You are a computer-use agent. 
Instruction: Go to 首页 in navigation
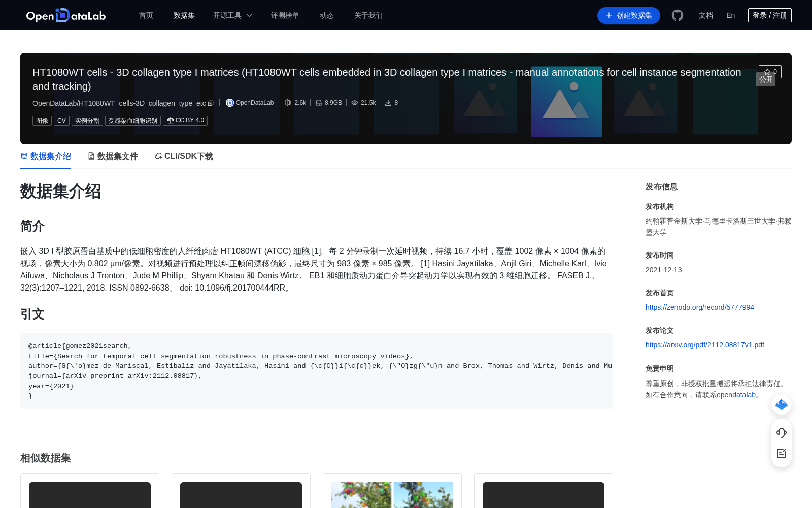146,15
